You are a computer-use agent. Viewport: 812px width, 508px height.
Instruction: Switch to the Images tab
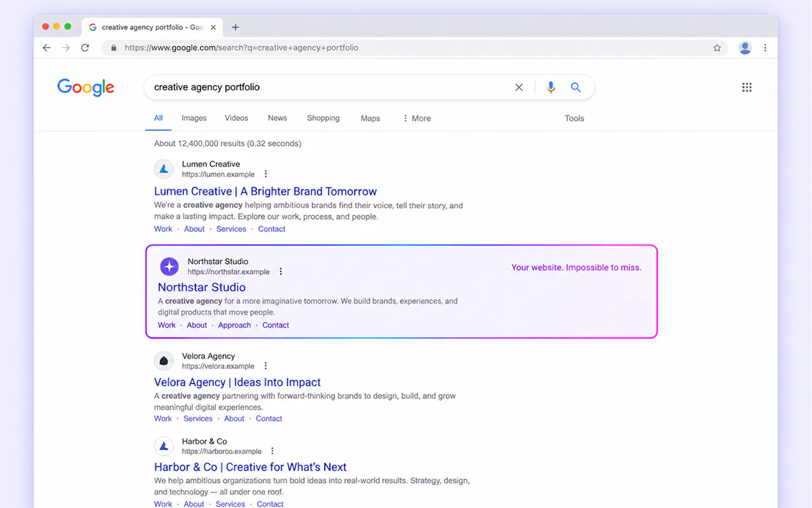(194, 118)
